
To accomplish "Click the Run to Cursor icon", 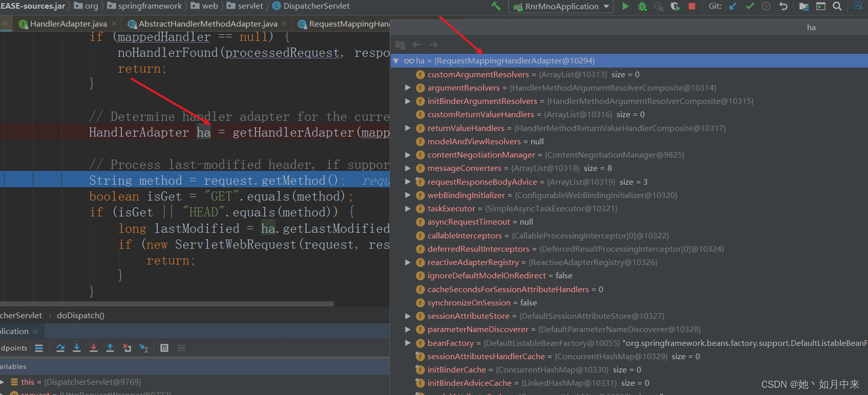I will click(144, 348).
